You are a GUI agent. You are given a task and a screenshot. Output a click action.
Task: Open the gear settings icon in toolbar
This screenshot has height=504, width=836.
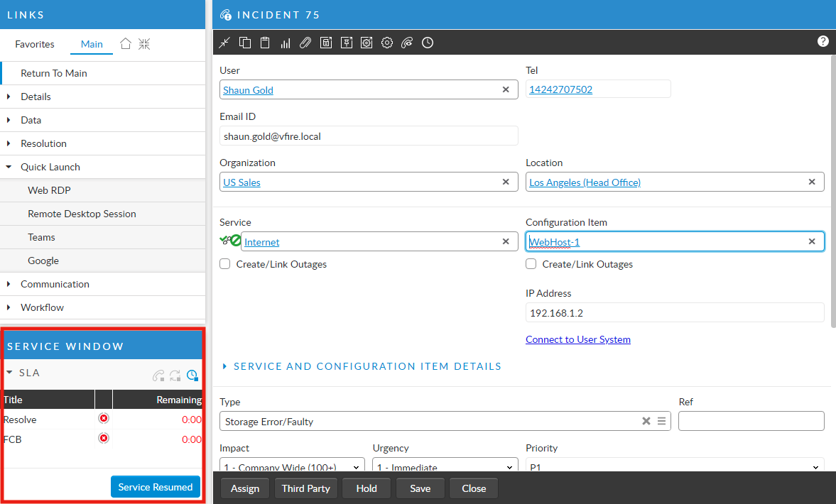[x=387, y=43]
